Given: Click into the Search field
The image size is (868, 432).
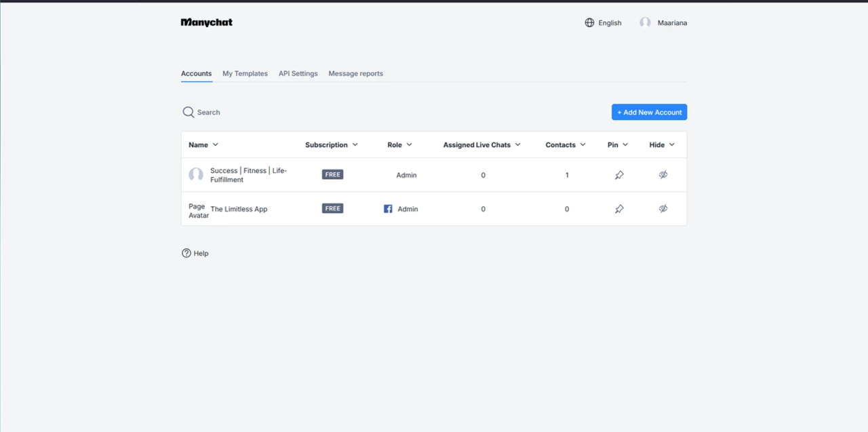Looking at the screenshot, I should pos(209,113).
